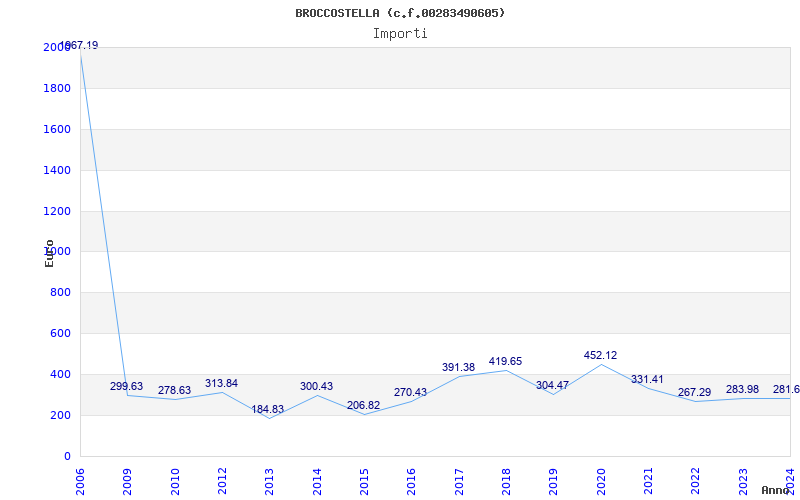Click the 2010 year tick label
This screenshot has width=800, height=500.
175,482
